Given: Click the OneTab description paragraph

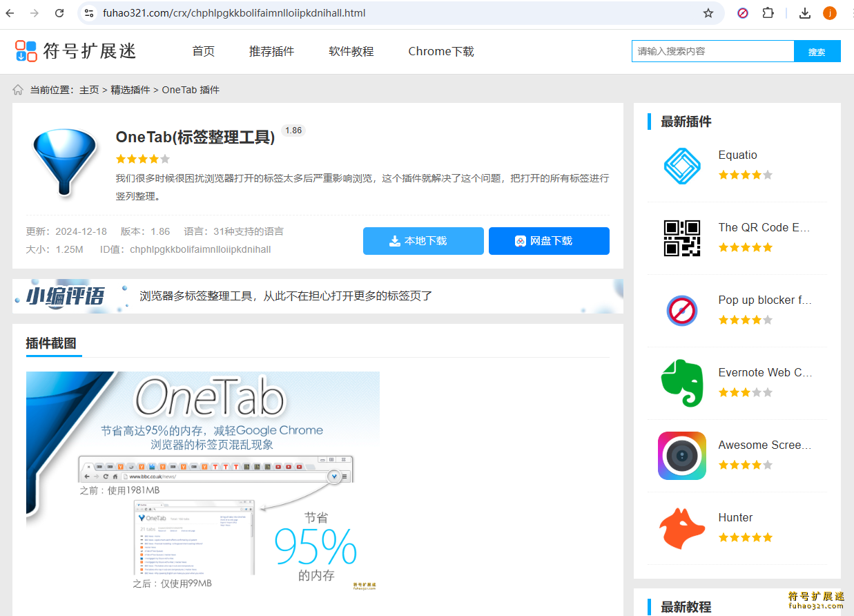Looking at the screenshot, I should point(362,186).
